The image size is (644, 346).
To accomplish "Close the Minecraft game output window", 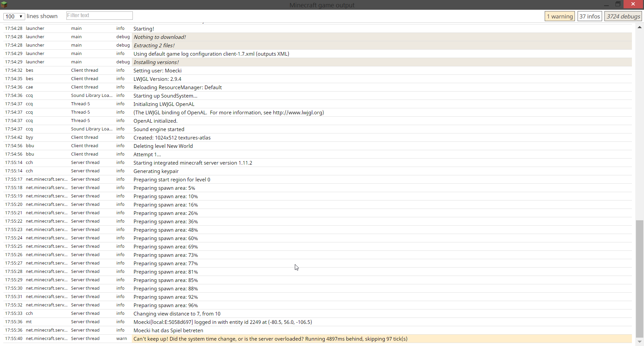I will (633, 4).
